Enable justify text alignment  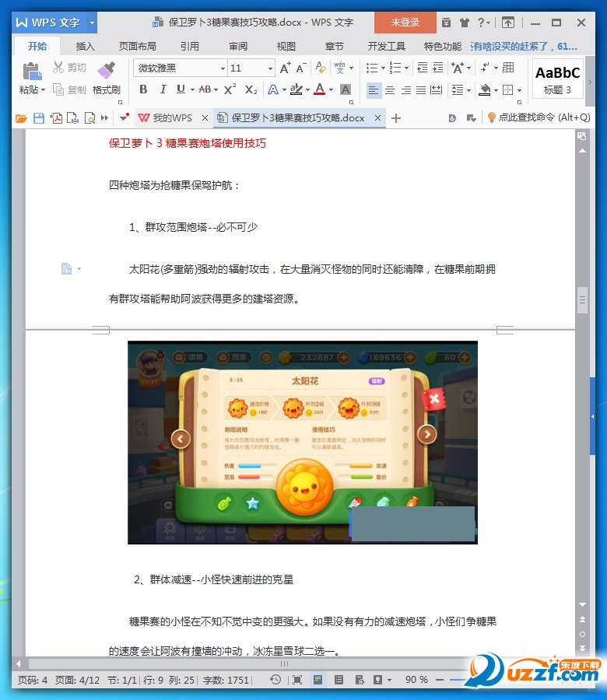(x=421, y=90)
